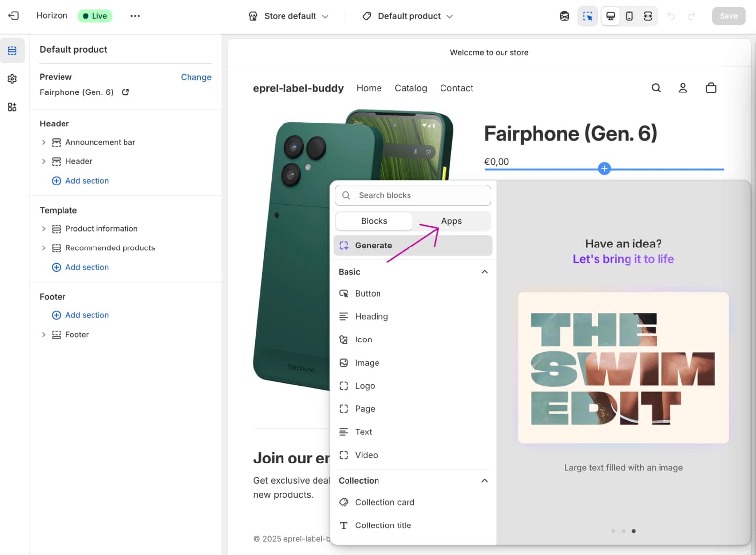The image size is (756, 555).
Task: Open the Horizon theme ellipsis menu
Action: (x=135, y=16)
